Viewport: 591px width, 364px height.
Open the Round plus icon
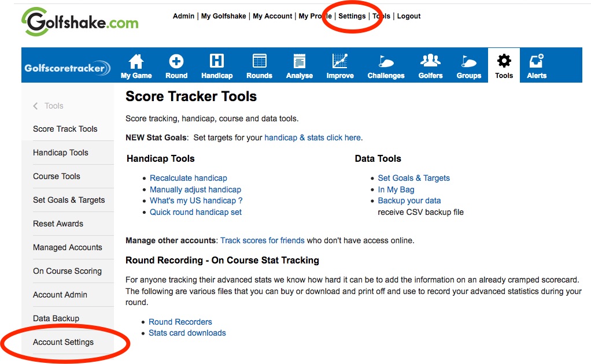[176, 61]
